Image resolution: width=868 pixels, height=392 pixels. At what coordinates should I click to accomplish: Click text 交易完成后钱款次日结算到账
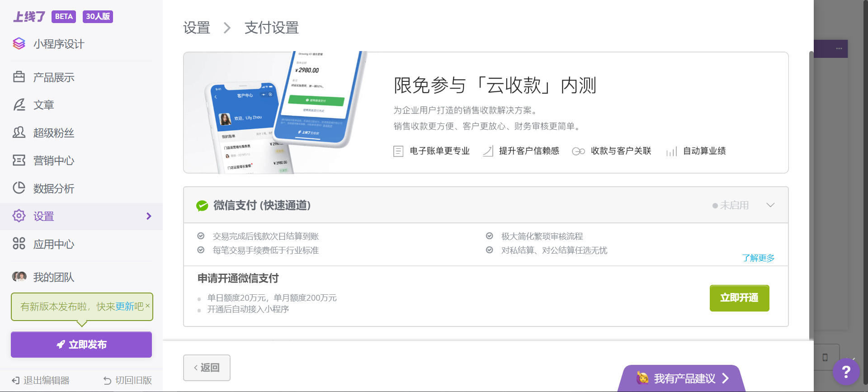pos(266,236)
